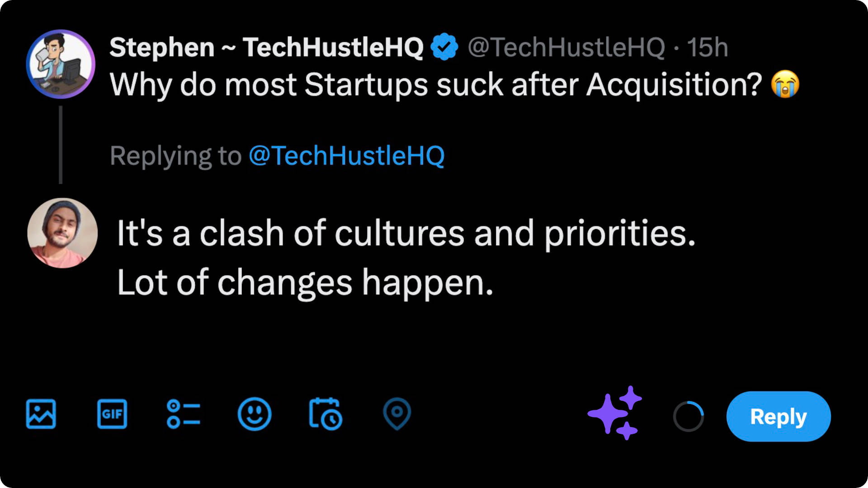Image resolution: width=868 pixels, height=488 pixels.
Task: Click the thread connector line below the tweet
Action: (61, 145)
